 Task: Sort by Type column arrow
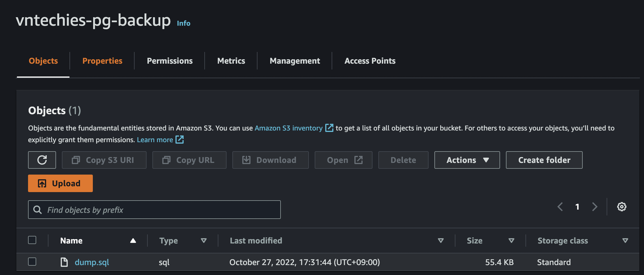pos(204,241)
